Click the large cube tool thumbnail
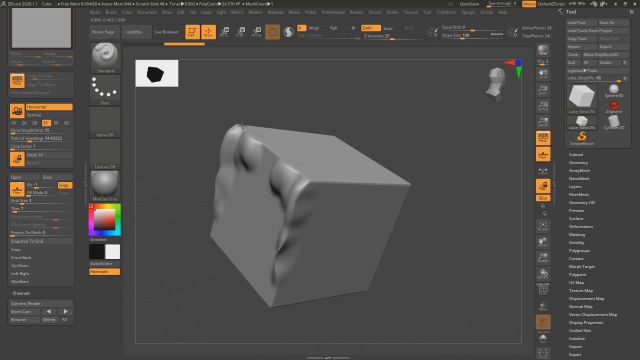 click(582, 99)
